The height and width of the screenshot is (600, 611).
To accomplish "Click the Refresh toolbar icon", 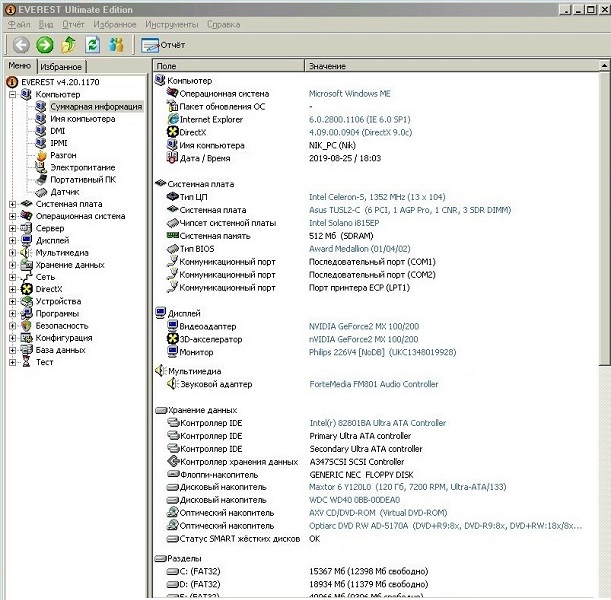I will pyautogui.click(x=92, y=45).
